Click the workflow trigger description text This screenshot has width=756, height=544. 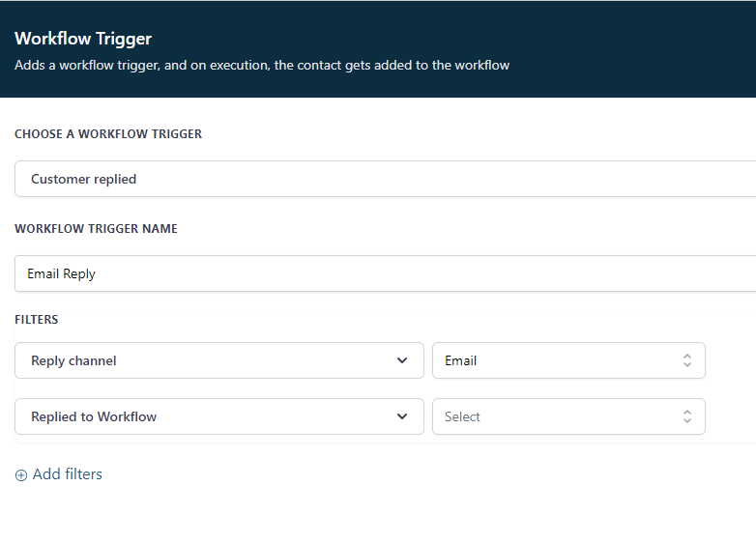tap(262, 66)
